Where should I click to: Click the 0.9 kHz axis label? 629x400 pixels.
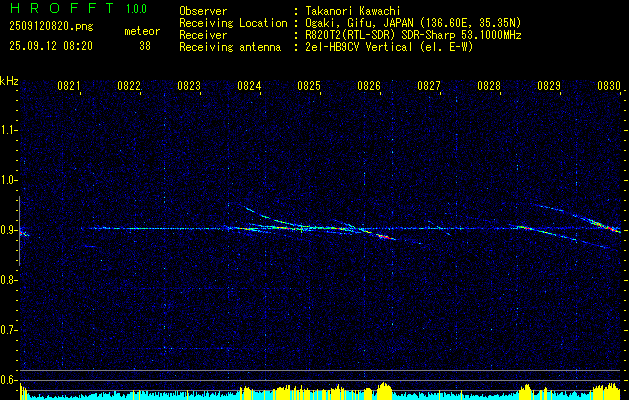click(8, 230)
